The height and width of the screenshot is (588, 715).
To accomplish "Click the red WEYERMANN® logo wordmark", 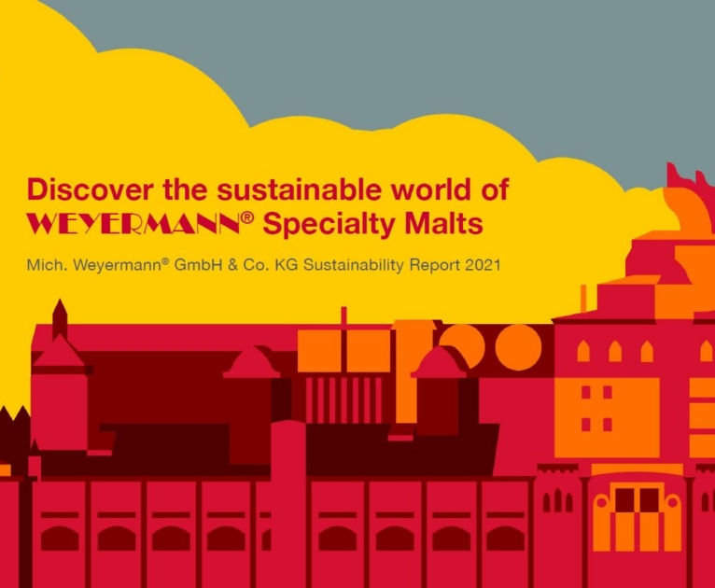I will click(140, 223).
